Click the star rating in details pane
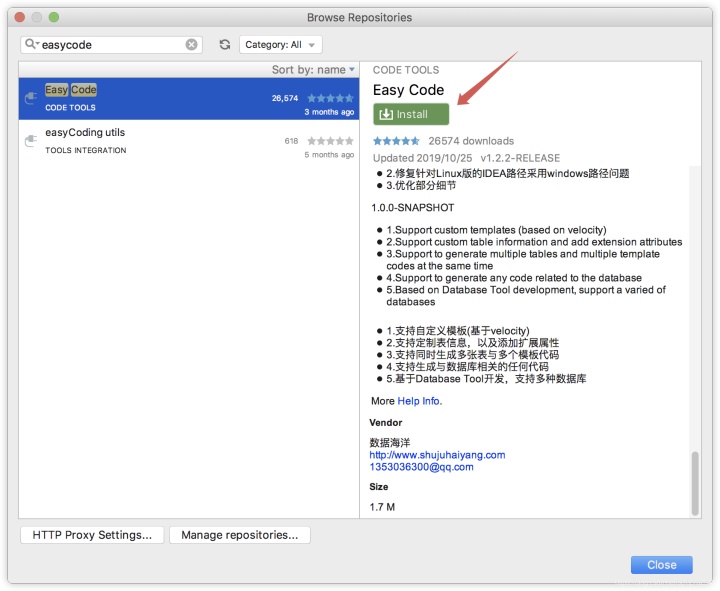Viewport: 720px width, 591px height. point(396,141)
